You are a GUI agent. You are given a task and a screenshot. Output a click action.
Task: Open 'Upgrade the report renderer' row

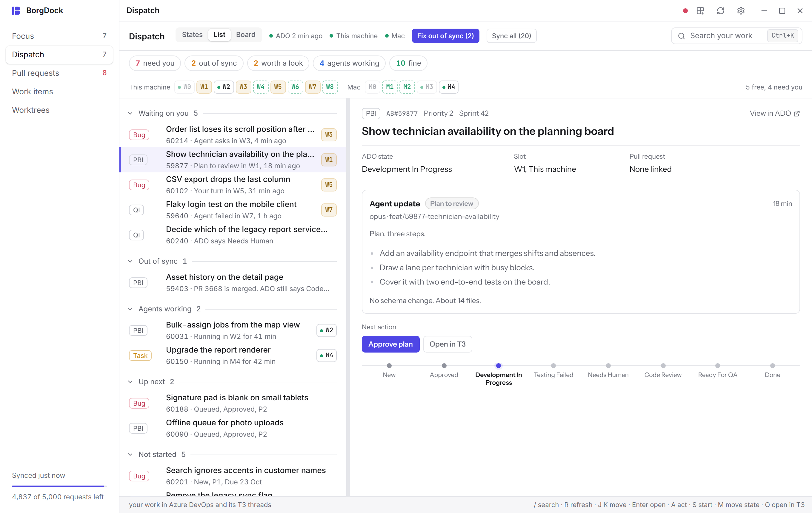[233, 356]
